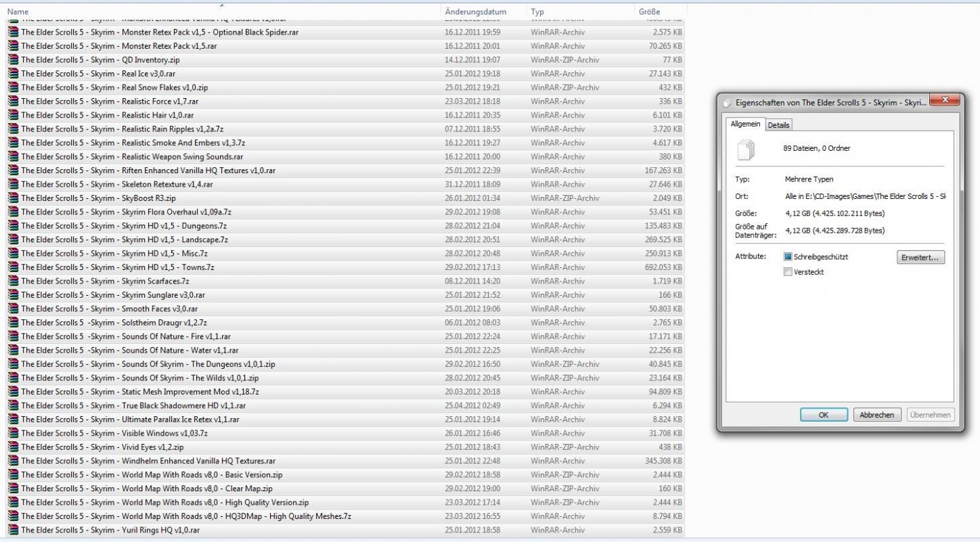The image size is (980, 542).
Task: Click the archive icon of Skyrim Flora Overhaul v1,09a.7z
Action: [13, 212]
